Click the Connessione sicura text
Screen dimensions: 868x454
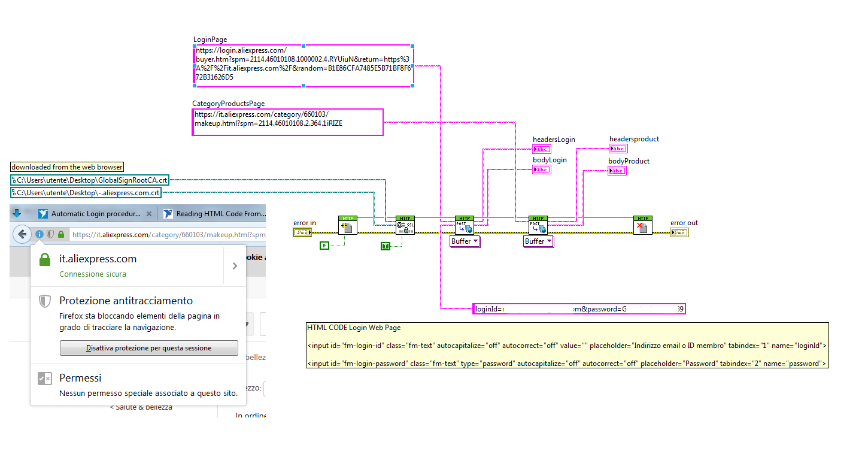[x=93, y=274]
